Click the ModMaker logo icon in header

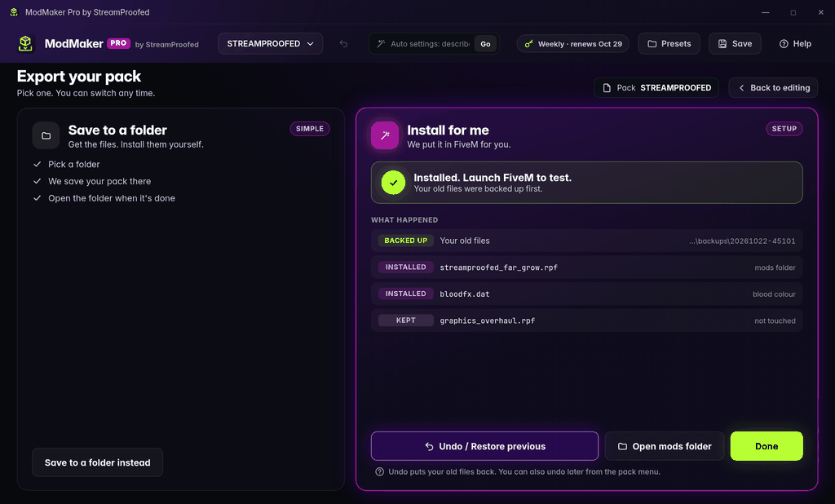25,44
